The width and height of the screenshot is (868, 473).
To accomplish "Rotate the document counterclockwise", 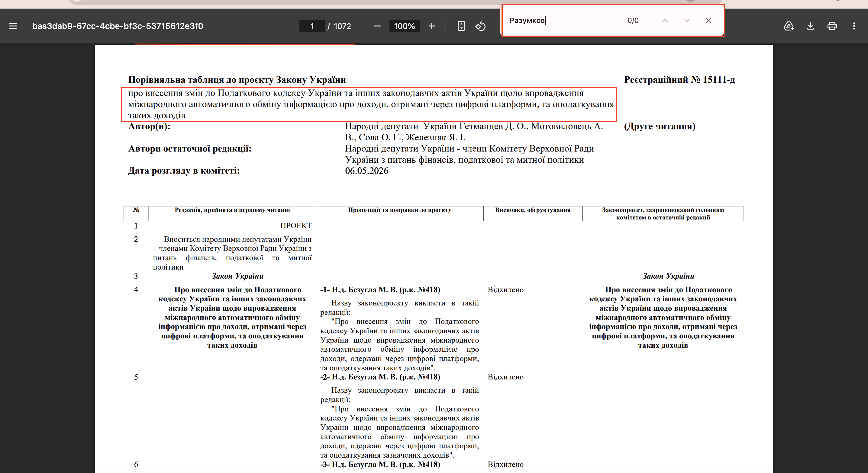I will (x=480, y=26).
